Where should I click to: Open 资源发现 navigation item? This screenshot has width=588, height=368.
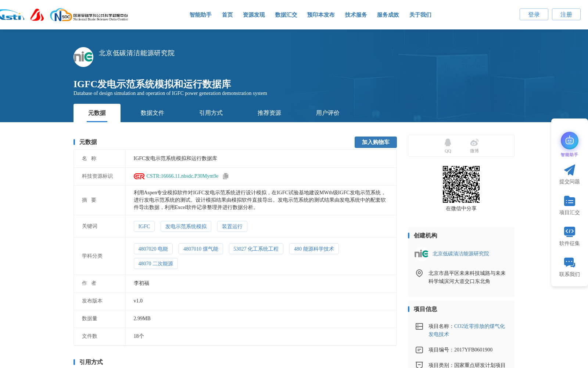254,15
